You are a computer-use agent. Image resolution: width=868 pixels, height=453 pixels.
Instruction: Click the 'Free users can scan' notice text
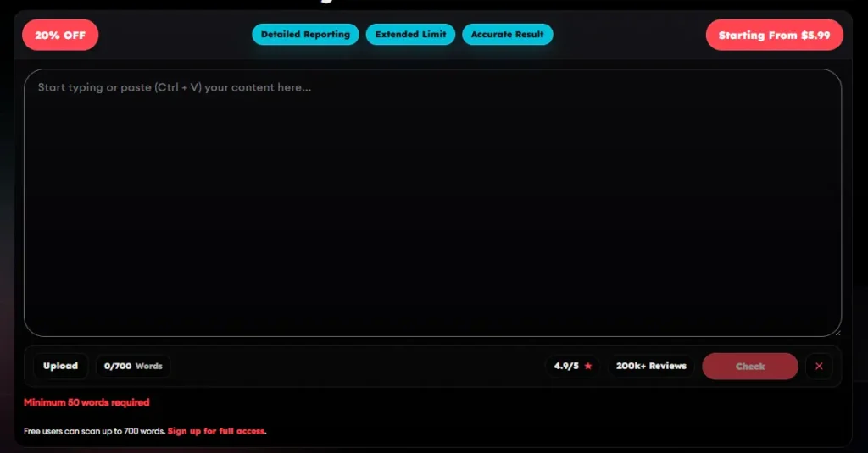tap(94, 431)
